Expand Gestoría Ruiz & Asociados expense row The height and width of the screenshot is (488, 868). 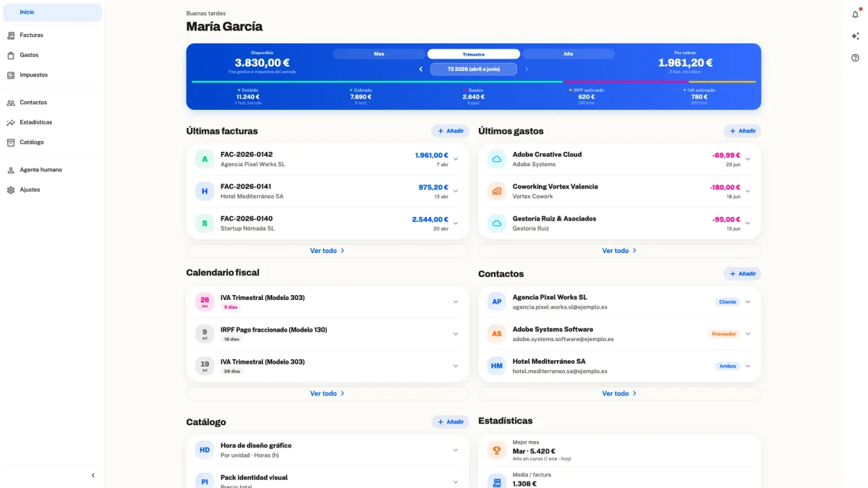(x=748, y=223)
